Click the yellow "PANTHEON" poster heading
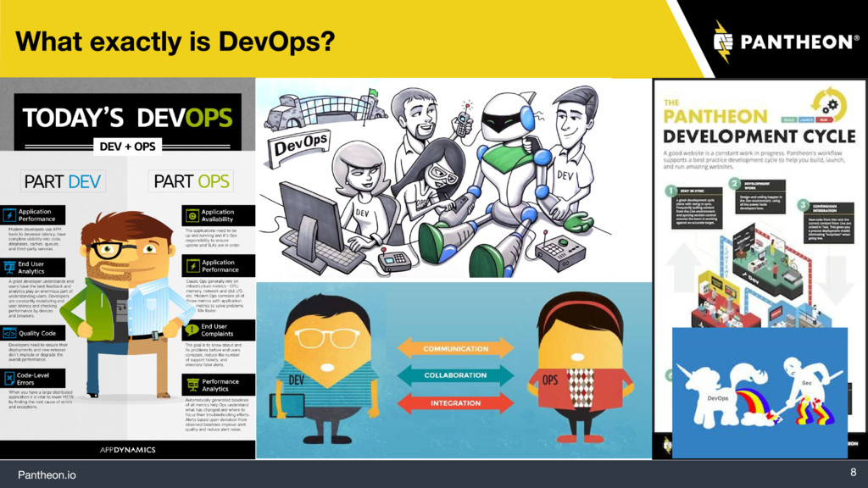 click(715, 116)
